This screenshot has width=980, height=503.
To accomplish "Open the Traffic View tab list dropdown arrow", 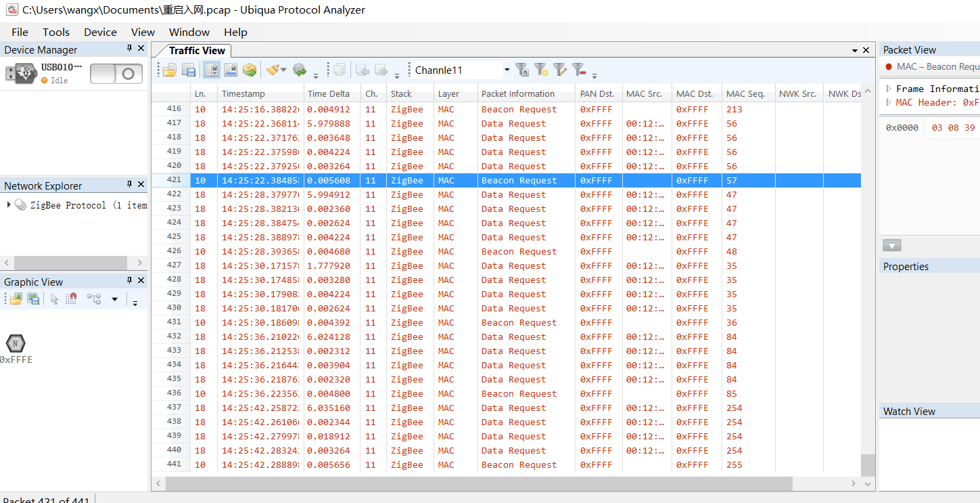I will 854,51.
